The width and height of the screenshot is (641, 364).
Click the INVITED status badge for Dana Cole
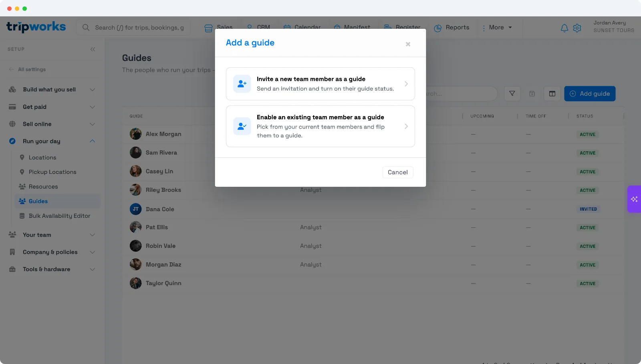(x=588, y=209)
